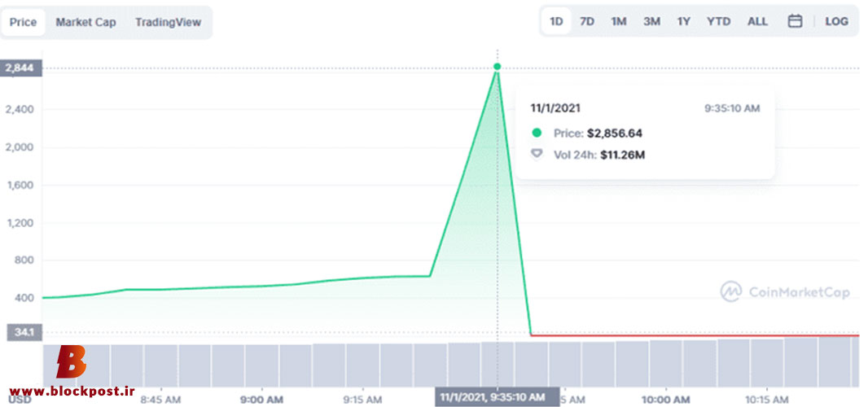Click the 2,844 price axis label
This screenshot has width=868, height=407.
tap(20, 68)
